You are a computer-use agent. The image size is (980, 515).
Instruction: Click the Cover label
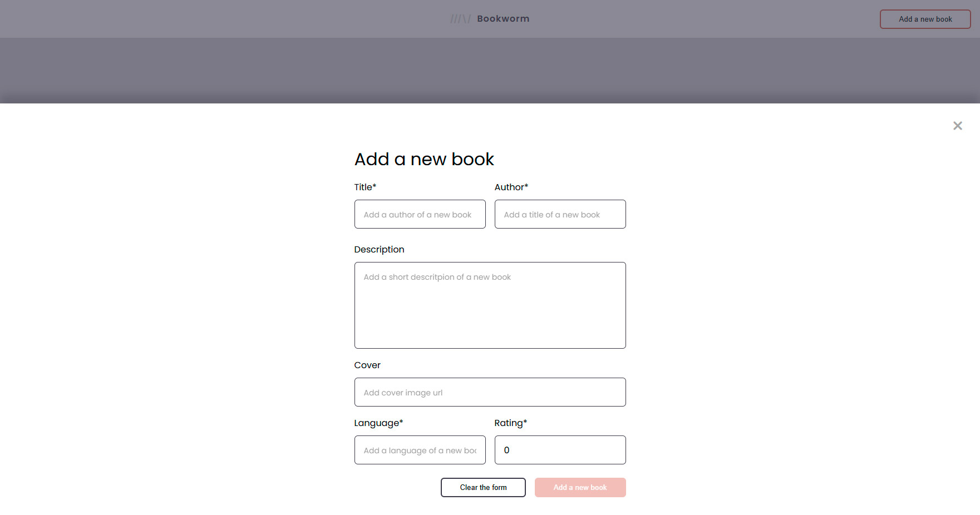[367, 365]
